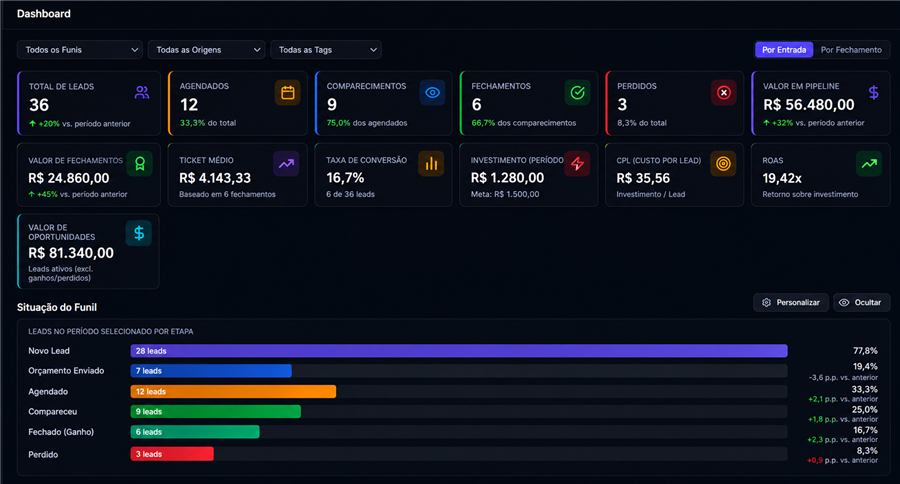Image resolution: width=900 pixels, height=484 pixels.
Task: Click the Perdido stage label
Action: click(x=43, y=454)
